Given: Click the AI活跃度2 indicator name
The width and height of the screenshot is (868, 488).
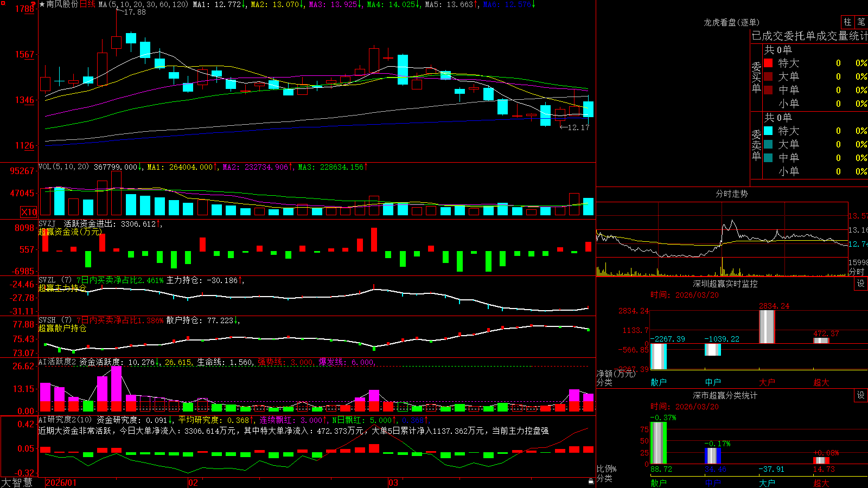Looking at the screenshot, I should [x=58, y=362].
